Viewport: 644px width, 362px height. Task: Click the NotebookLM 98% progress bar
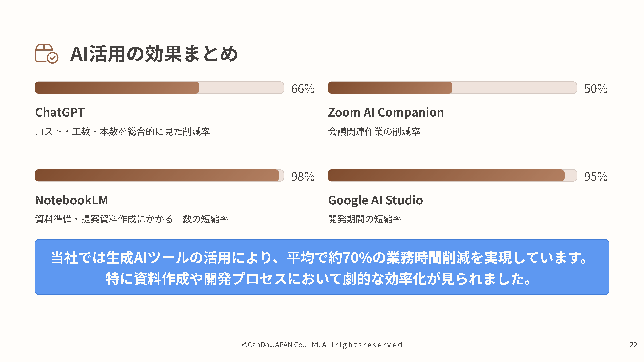[x=159, y=175]
